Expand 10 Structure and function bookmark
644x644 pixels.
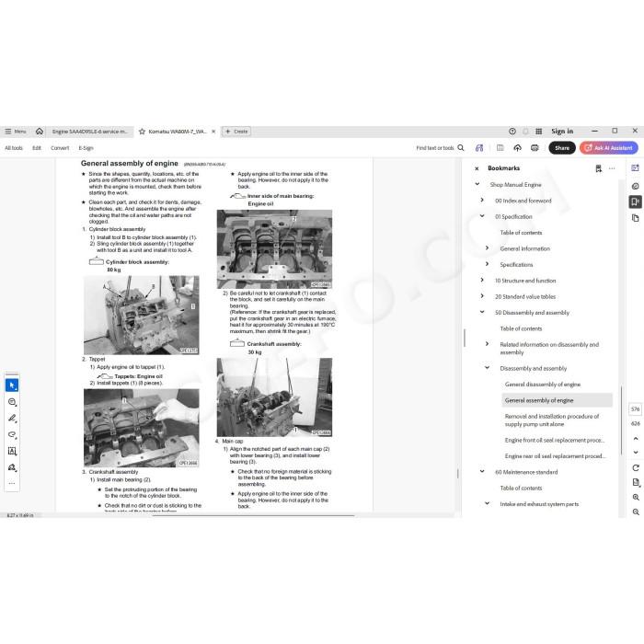coord(482,280)
